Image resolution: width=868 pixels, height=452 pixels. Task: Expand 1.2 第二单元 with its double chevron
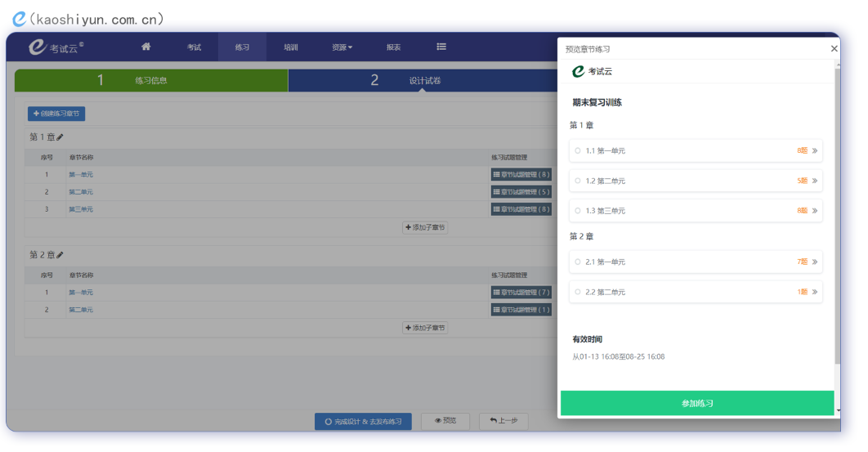(814, 181)
